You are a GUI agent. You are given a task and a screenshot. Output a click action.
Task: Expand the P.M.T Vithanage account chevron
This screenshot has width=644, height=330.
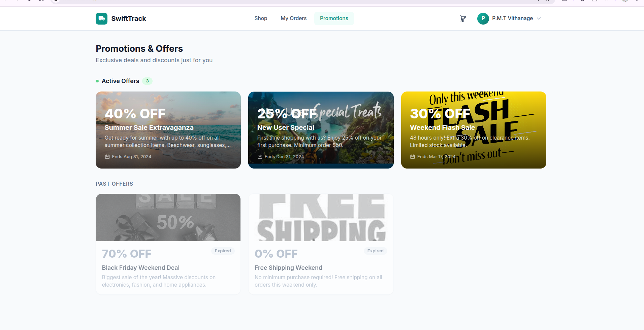(539, 19)
